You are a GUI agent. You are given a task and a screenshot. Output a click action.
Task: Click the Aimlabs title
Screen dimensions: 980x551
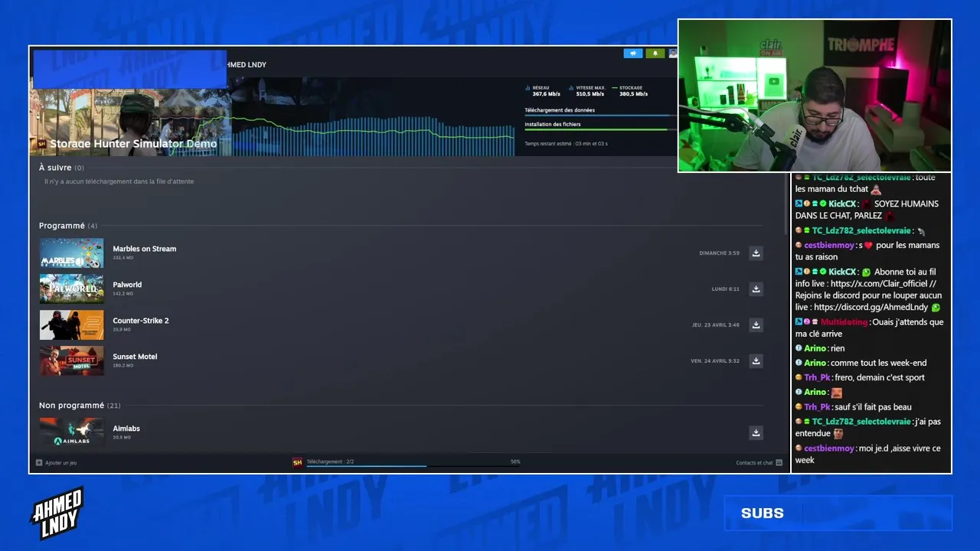[x=126, y=429]
